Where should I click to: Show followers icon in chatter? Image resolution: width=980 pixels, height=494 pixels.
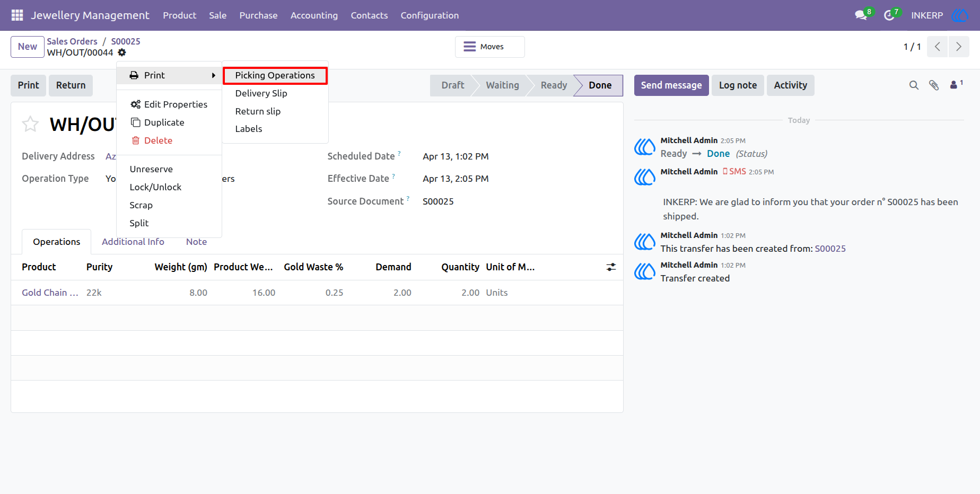tap(956, 84)
